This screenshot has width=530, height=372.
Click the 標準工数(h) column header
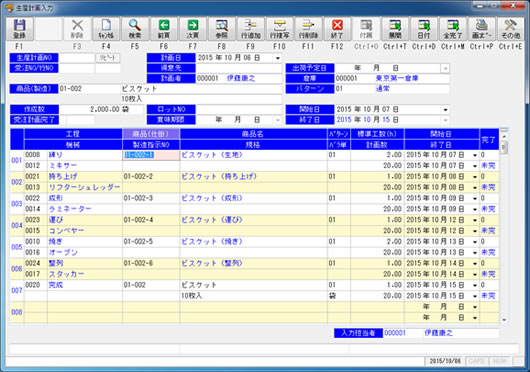(377, 134)
